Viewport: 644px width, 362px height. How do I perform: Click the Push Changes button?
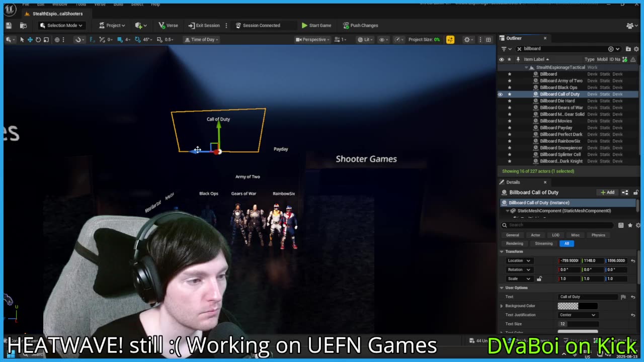coord(360,25)
